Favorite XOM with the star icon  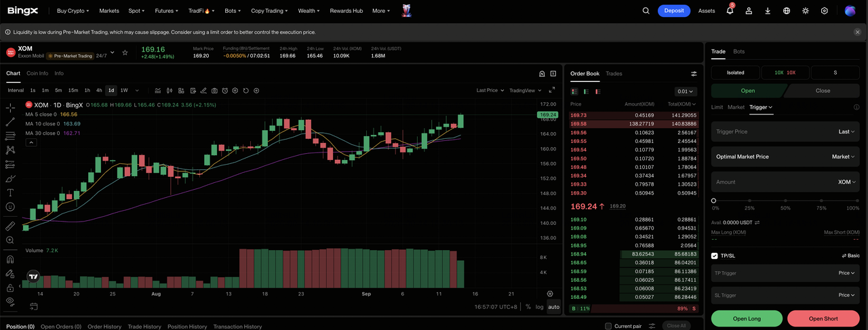(124, 52)
